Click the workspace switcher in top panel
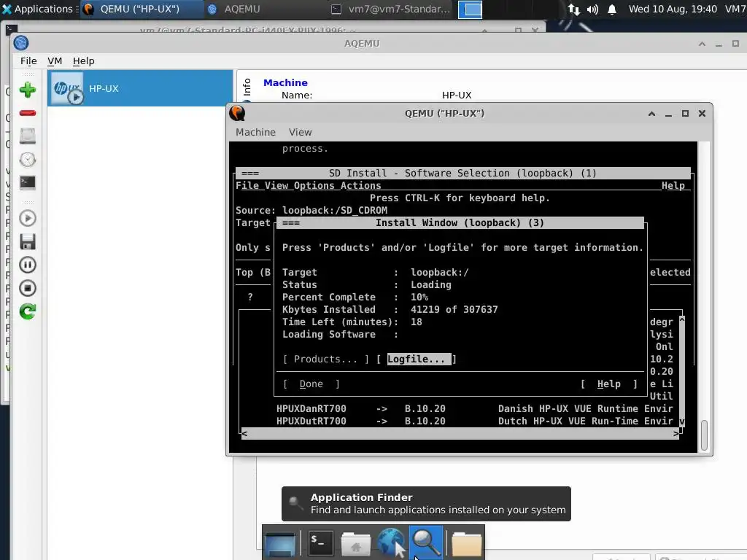 (x=471, y=9)
